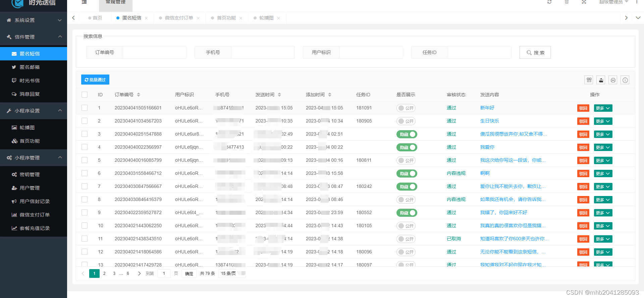The width and height of the screenshot is (644, 298).
Task: Open the 生日快乐 message content link
Action: click(x=490, y=121)
